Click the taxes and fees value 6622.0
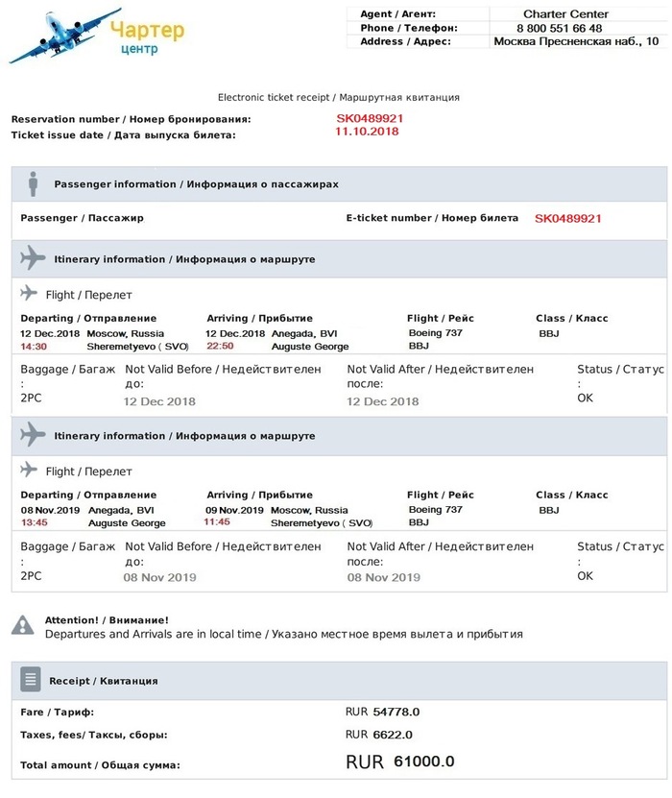 coord(393,735)
